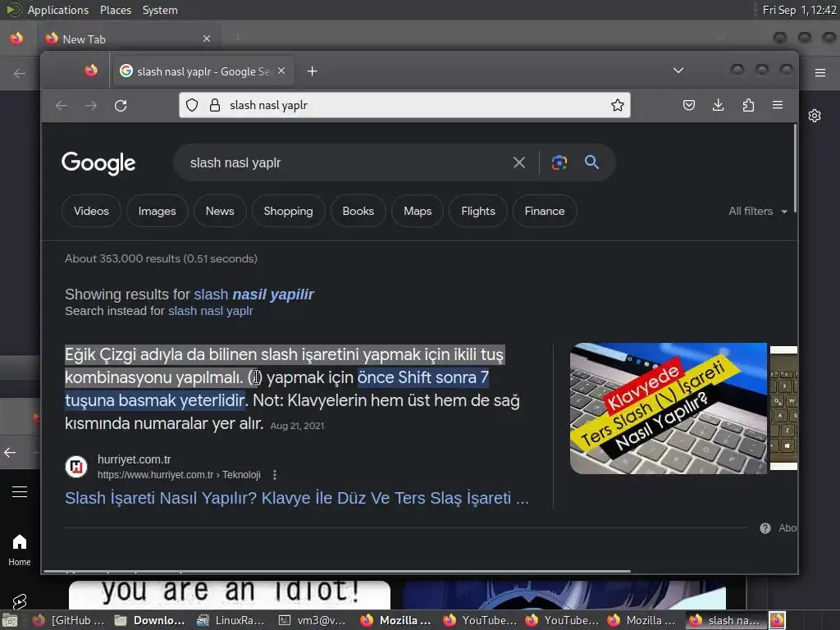Select the Images filter chip

point(157,211)
